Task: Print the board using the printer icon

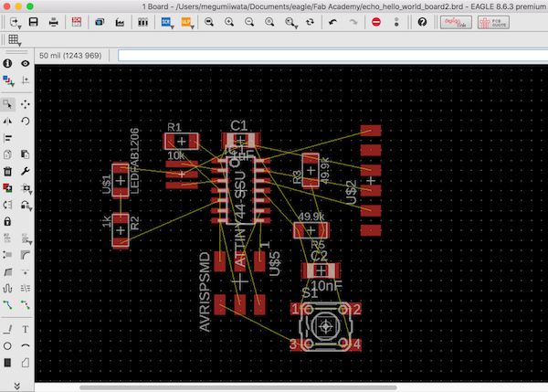Action: pos(54,22)
